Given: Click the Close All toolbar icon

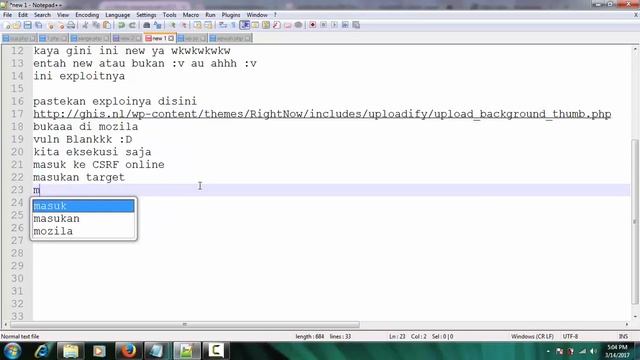Looking at the screenshot, I should [x=61, y=25].
